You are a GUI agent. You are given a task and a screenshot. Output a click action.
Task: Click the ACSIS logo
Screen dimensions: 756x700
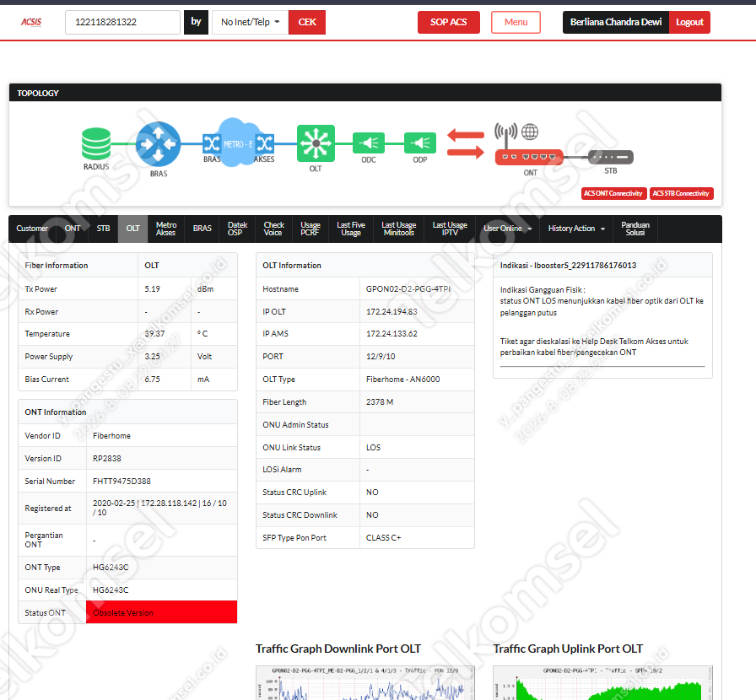pos(31,22)
